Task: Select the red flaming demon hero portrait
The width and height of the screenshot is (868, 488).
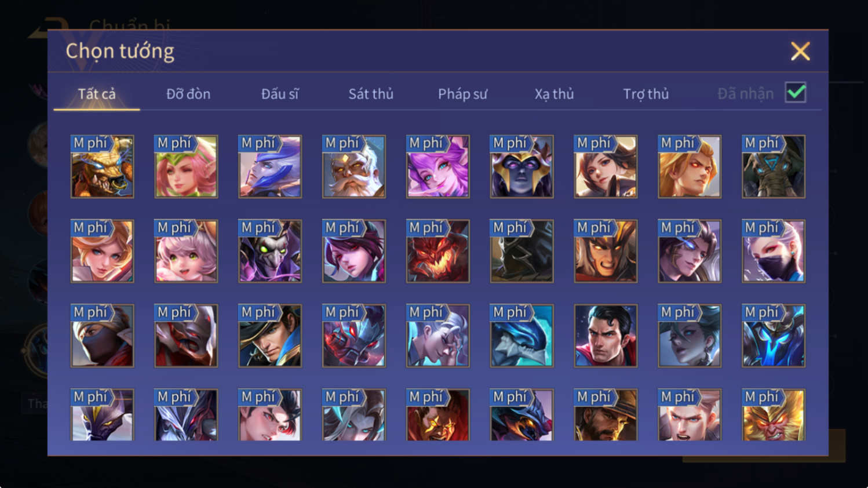Action: 437,252
